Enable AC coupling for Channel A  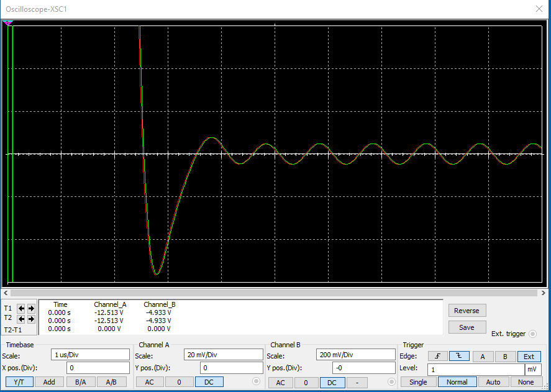point(149,382)
